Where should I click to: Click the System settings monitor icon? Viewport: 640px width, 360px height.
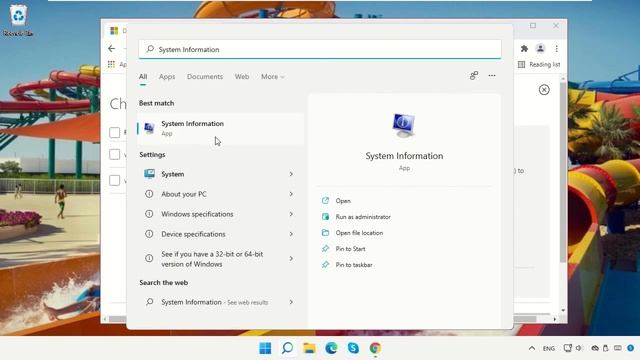click(x=149, y=174)
